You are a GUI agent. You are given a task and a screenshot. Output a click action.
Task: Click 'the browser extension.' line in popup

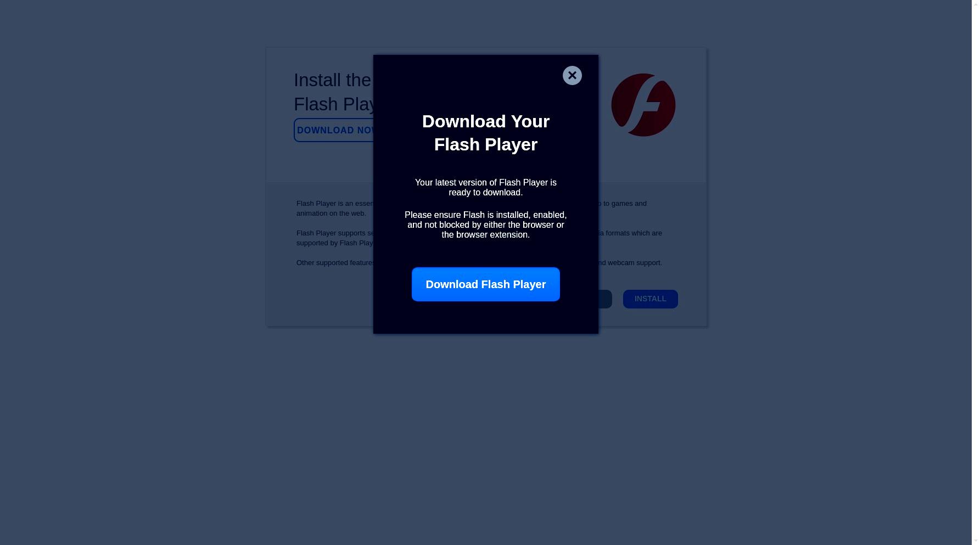486,235
